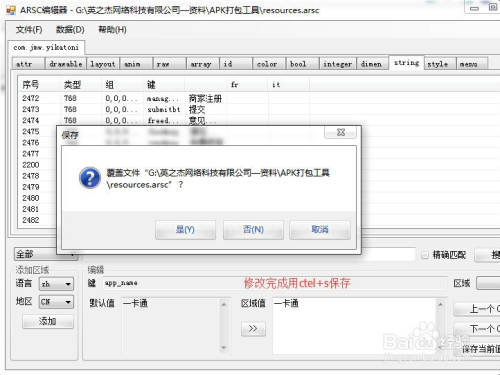Click the 类型 column header
The width and height of the screenshot is (500, 375).
point(80,85)
